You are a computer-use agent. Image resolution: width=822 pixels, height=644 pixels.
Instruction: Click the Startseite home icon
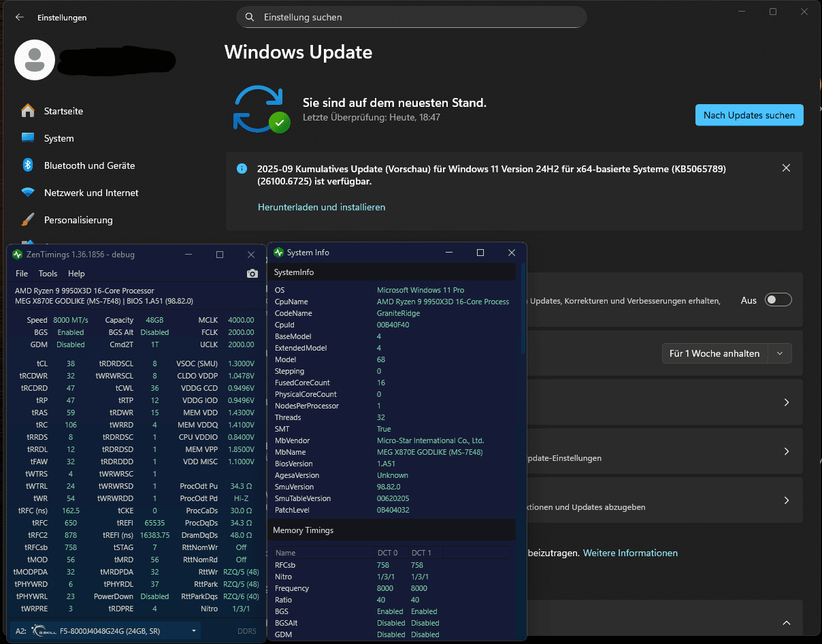[x=28, y=110]
